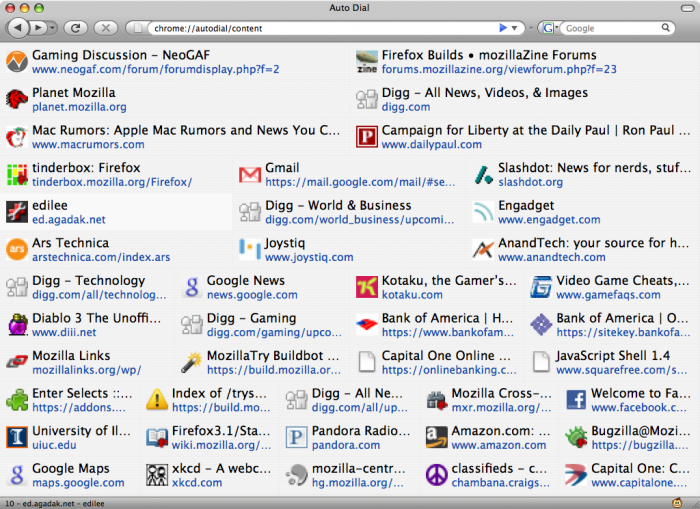Viewport: 700px width, 509px height.
Task: Open the arstechnica.com/index.ars link
Action: tap(101, 257)
